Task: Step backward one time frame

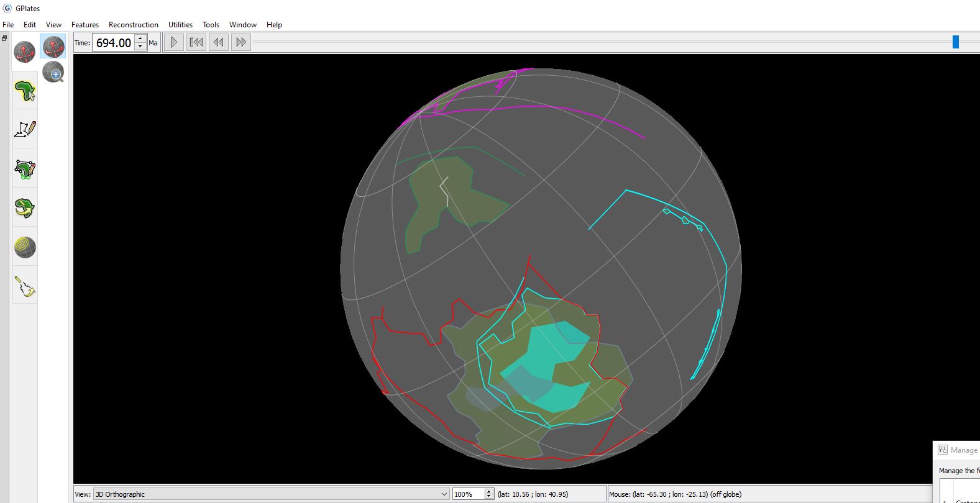Action: coord(219,42)
